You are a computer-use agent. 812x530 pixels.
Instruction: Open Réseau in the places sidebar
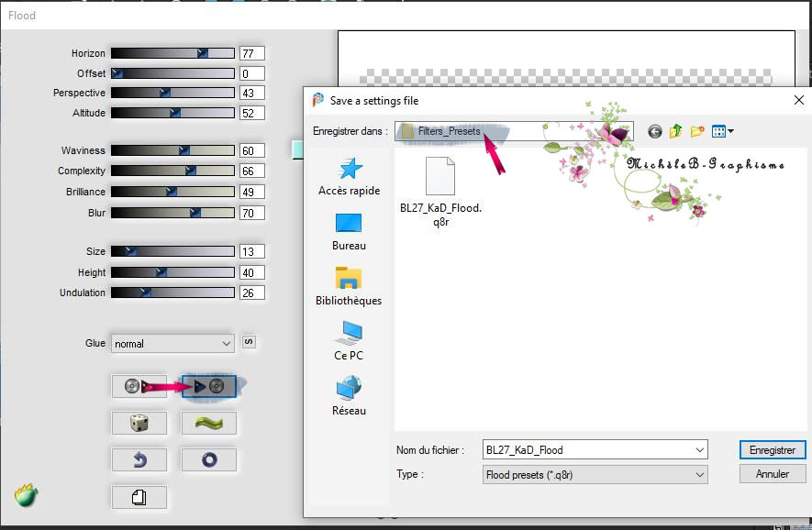point(349,396)
